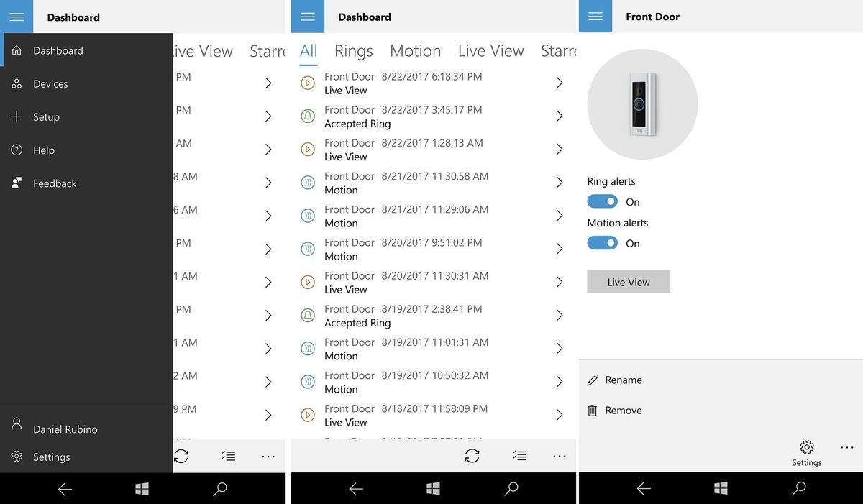Switch to the Rings tab

click(x=352, y=50)
